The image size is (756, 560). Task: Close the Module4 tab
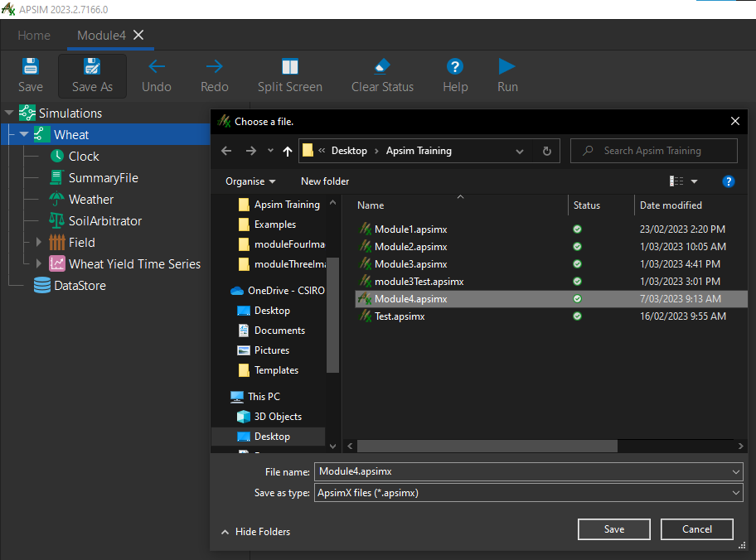tap(138, 35)
